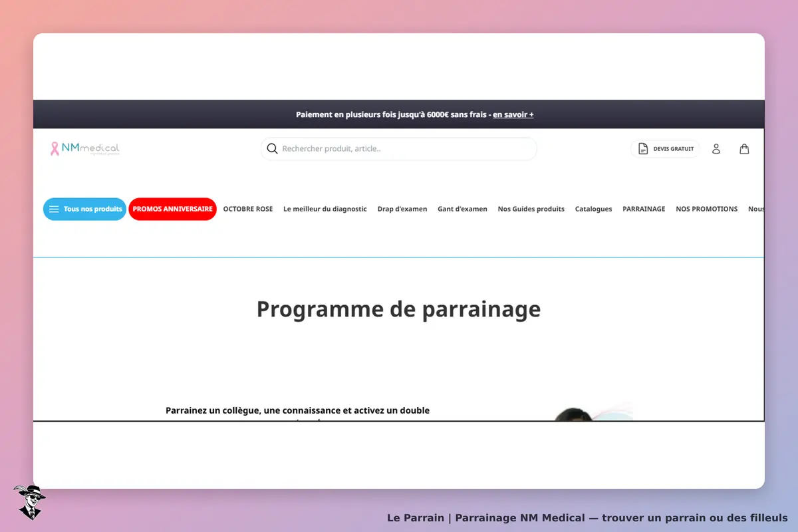Click the document icon in Devis Gratuit
This screenshot has height=532, width=798.
[643, 149]
